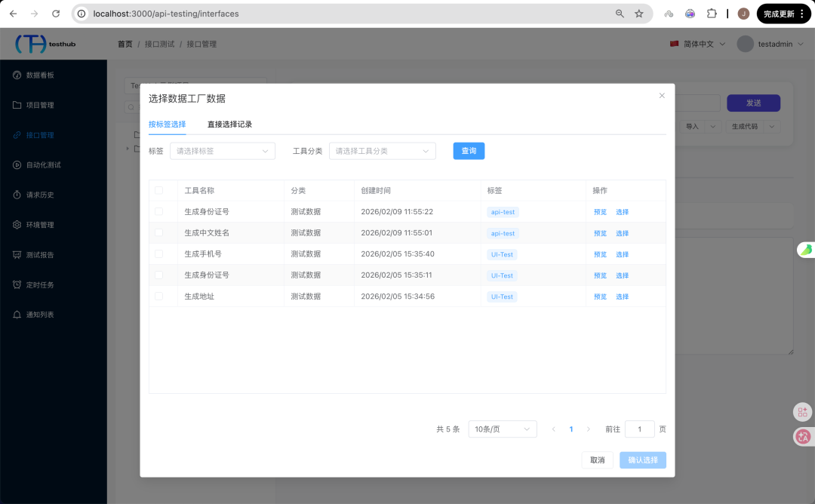Click the 项目管理 folder icon

coord(17,105)
